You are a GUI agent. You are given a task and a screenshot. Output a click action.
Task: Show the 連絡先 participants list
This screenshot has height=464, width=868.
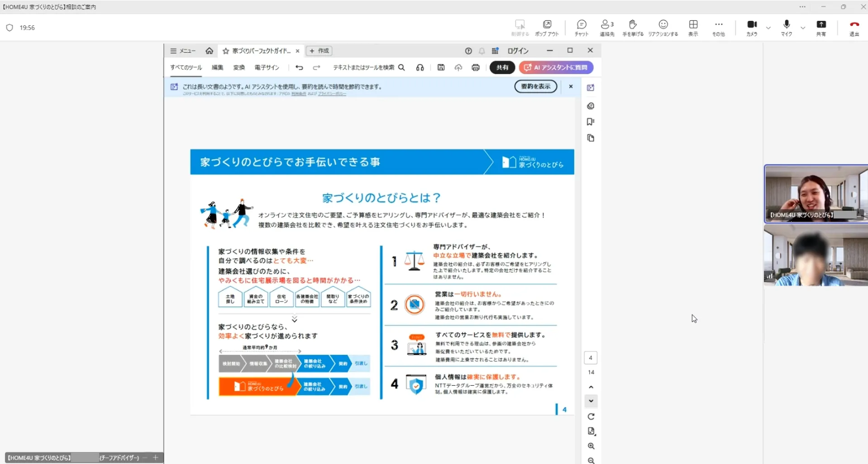[607, 28]
